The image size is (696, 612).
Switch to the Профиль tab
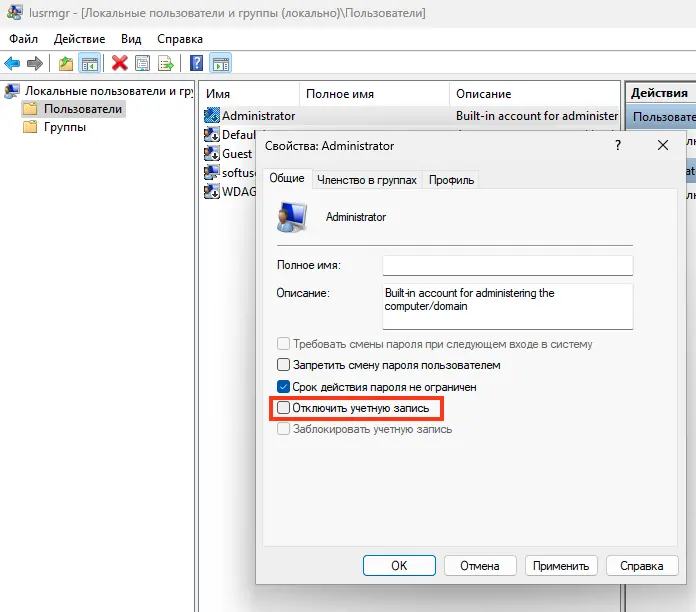(x=452, y=180)
